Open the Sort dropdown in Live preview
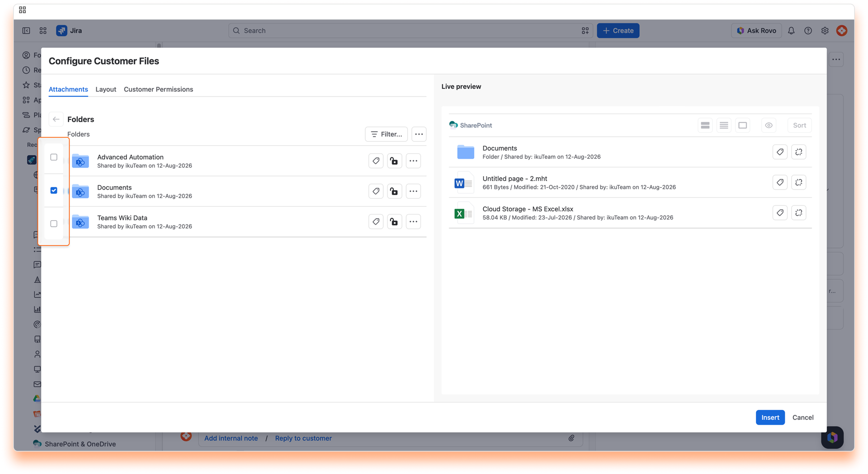Viewport: 868px width, 474px height. coord(799,125)
